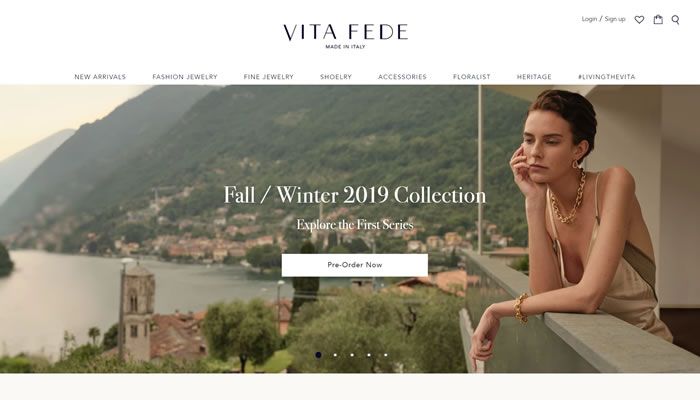Select the third carousel slide dot

(352, 355)
